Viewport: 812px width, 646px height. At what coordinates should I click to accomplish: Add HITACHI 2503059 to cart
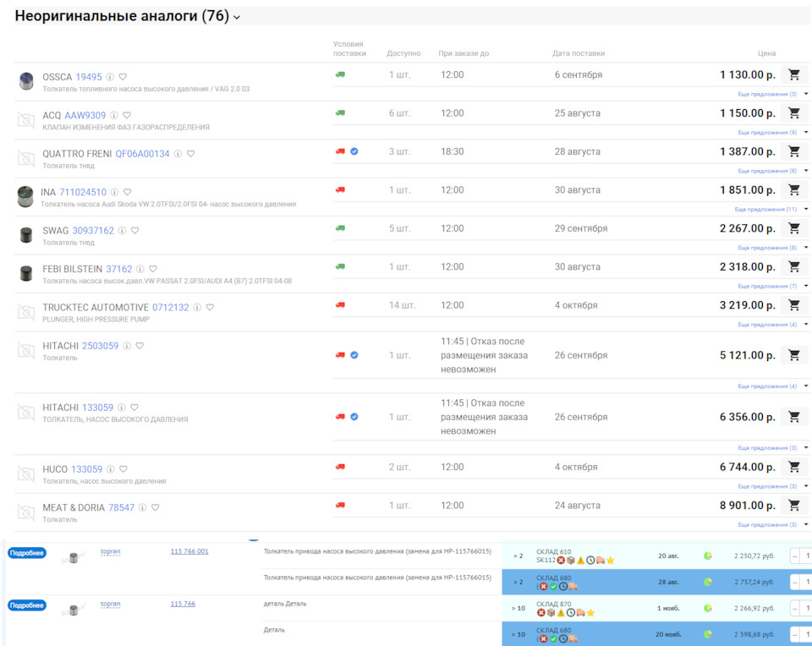(794, 355)
